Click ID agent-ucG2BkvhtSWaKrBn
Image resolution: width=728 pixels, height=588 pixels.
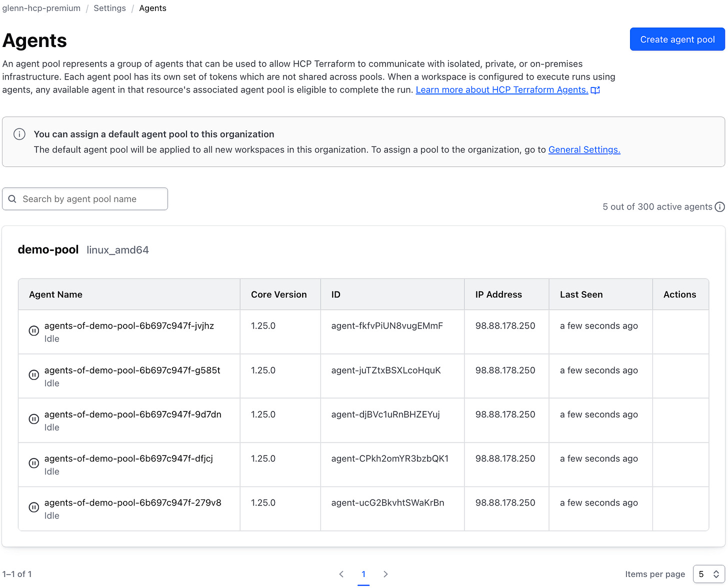(387, 502)
